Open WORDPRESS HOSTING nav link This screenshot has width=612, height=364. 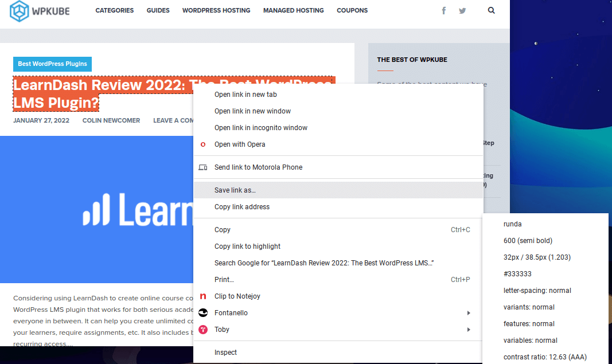click(216, 10)
